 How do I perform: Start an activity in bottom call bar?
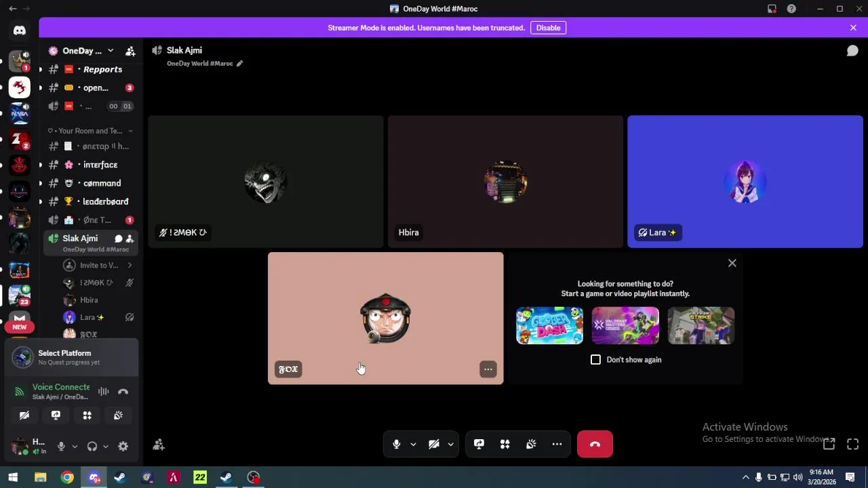pos(505,444)
